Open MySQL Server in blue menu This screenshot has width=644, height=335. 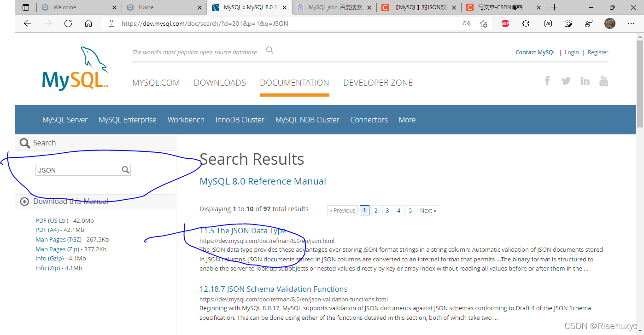point(65,120)
